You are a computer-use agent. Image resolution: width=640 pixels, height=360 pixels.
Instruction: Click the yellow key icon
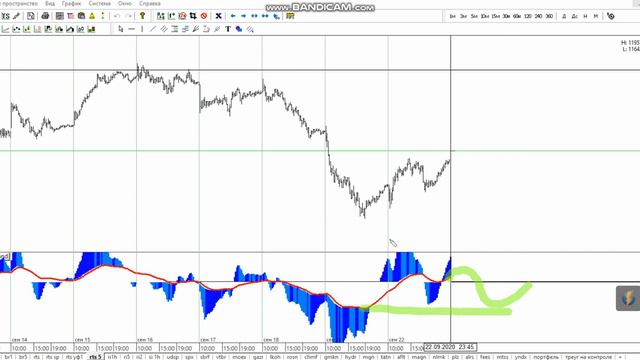click(142, 16)
